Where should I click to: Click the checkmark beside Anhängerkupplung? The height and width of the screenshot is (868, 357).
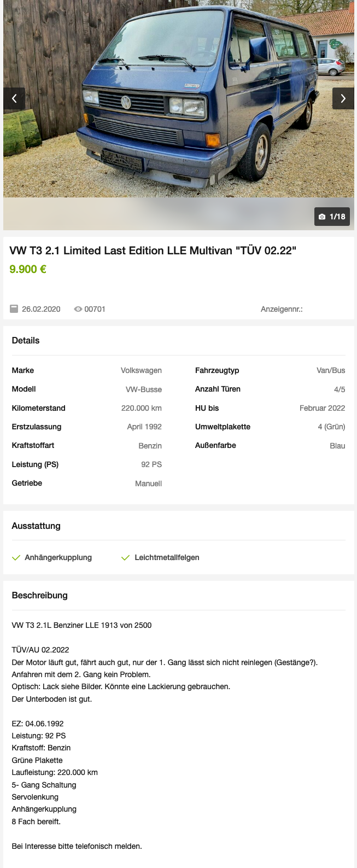(x=16, y=557)
